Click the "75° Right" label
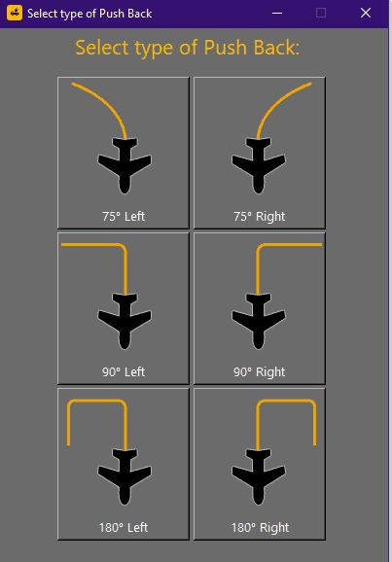 [x=260, y=217]
